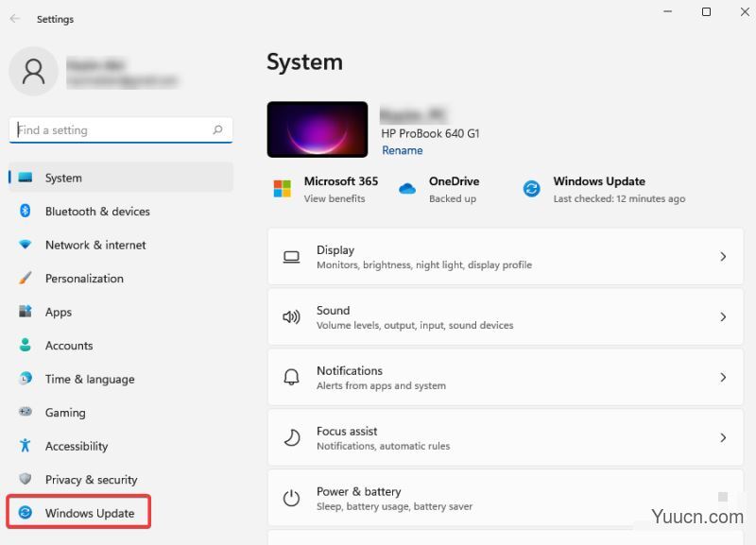Click the Privacy & security shield icon
Viewport: 756px width, 545px height.
point(26,479)
